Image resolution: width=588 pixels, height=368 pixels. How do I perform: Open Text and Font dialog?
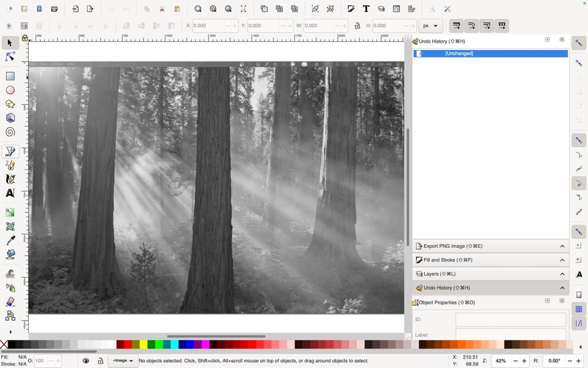[366, 9]
